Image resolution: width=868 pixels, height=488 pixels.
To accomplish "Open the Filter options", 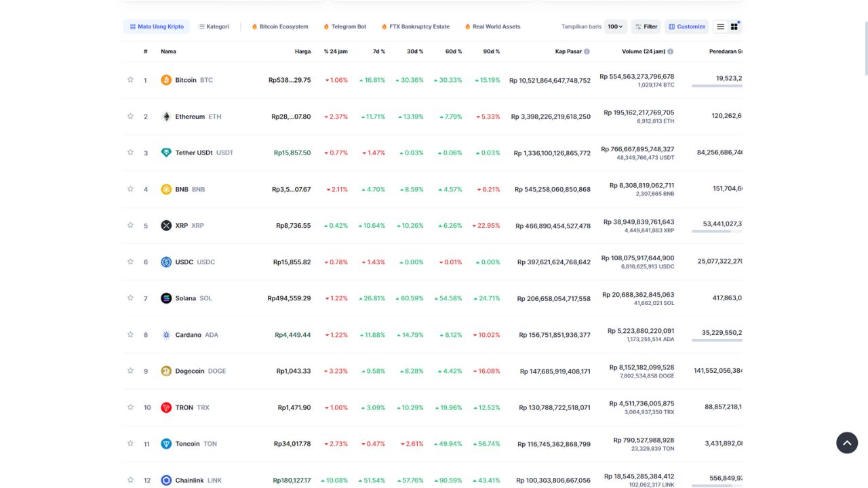I will tap(646, 26).
